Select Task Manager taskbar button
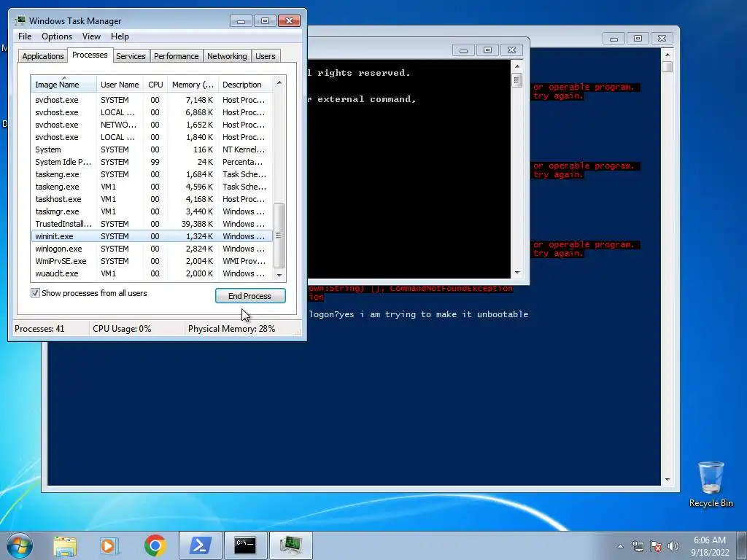This screenshot has height=560, width=747. click(290, 545)
